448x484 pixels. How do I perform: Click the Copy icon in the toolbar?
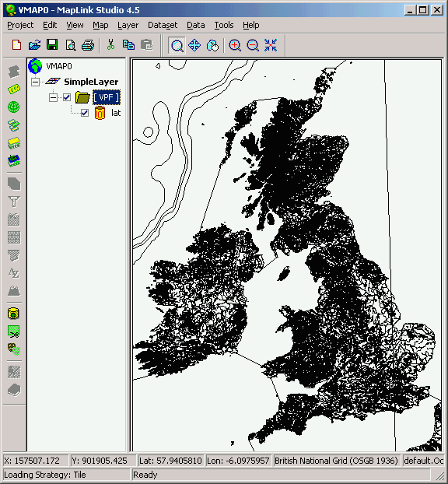(128, 45)
